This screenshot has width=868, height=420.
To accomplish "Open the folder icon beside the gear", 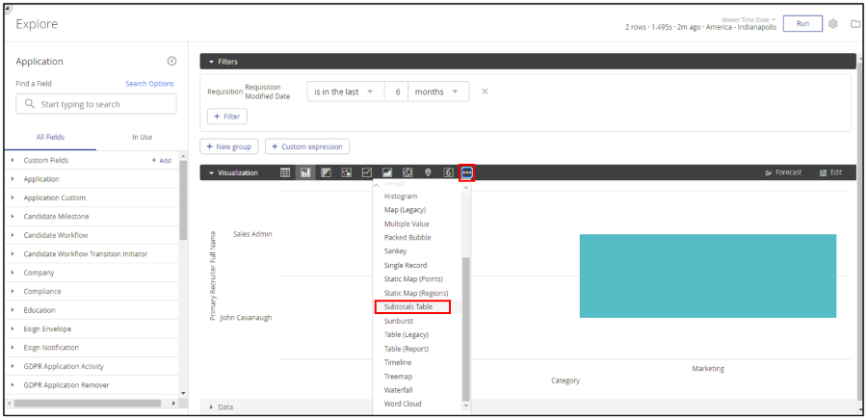I will 855,24.
